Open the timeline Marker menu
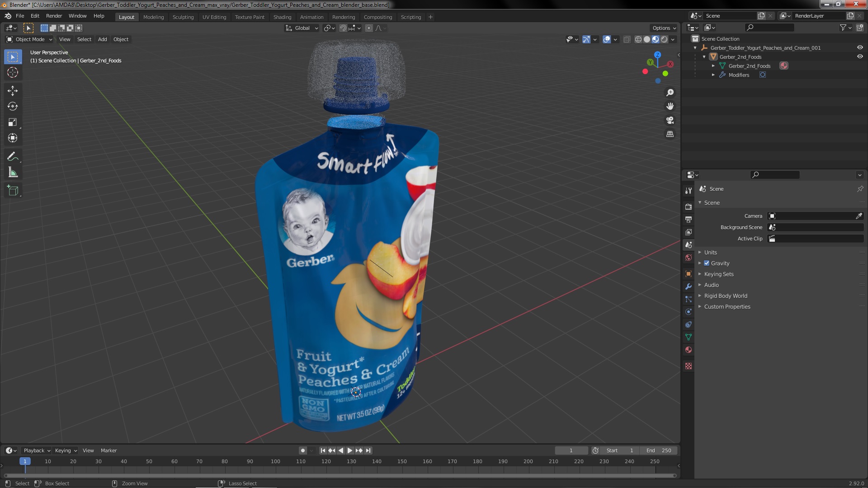 click(x=108, y=450)
